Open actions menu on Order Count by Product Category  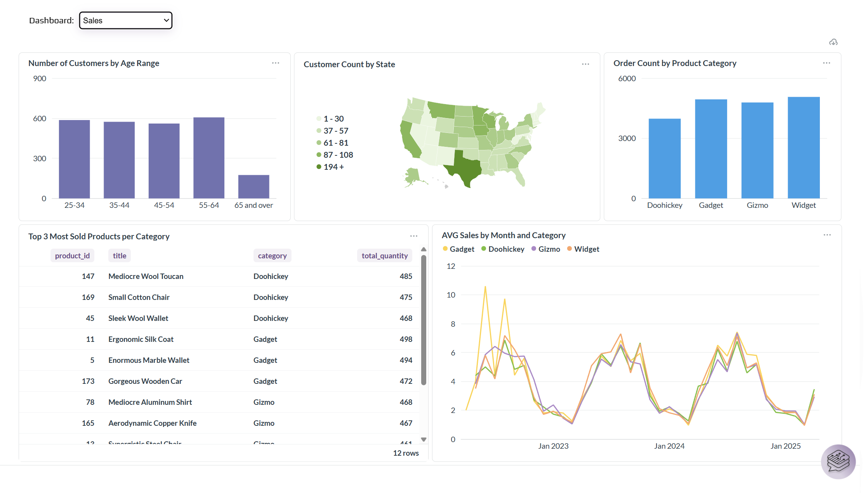pyautogui.click(x=826, y=63)
